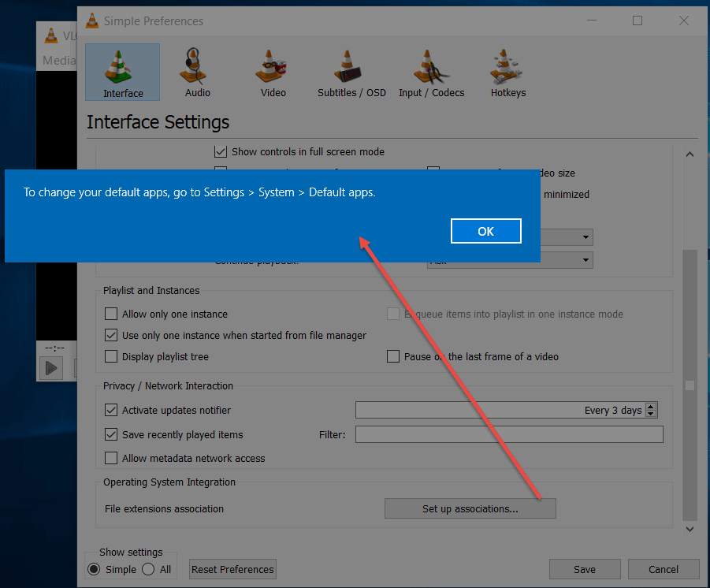Click Reset Preferences button
Viewport: 710px width, 588px height.
pos(232,569)
